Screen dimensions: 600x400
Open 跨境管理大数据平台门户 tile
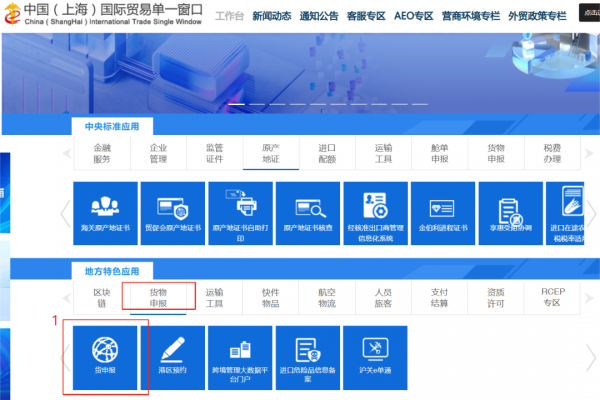239,357
